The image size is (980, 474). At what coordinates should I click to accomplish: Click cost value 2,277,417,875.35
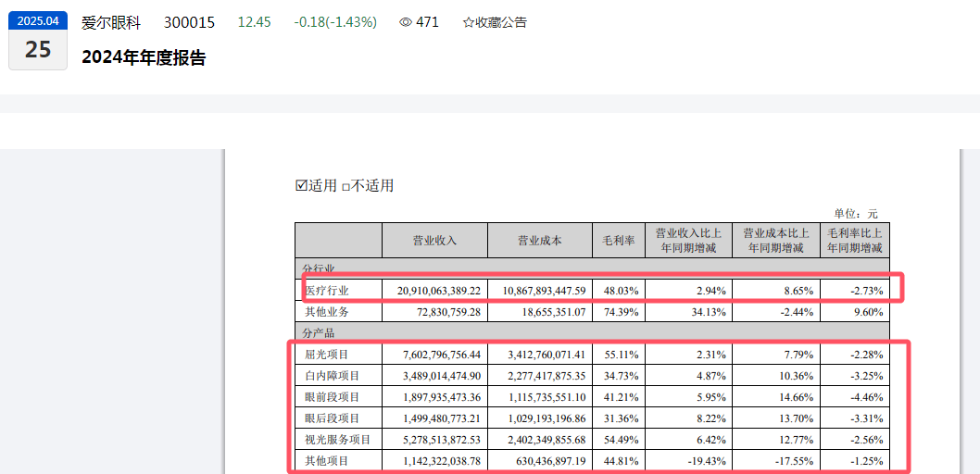click(547, 376)
